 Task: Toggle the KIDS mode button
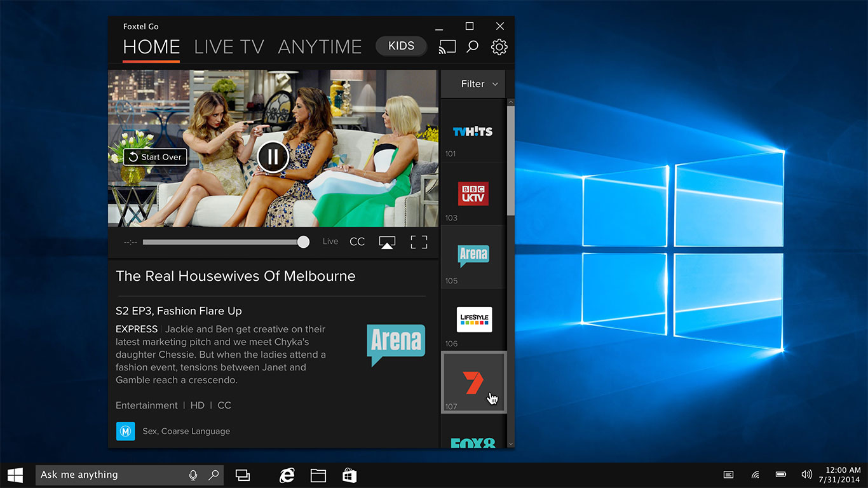[401, 46]
